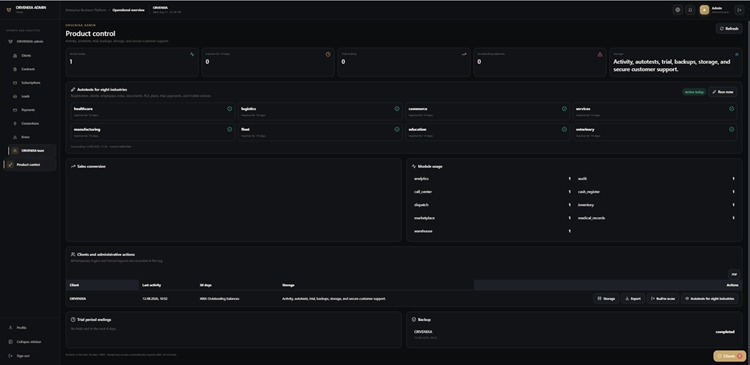
Task: Click the clock icon on Inactive for 14 days stat card
Action: pyautogui.click(x=328, y=54)
